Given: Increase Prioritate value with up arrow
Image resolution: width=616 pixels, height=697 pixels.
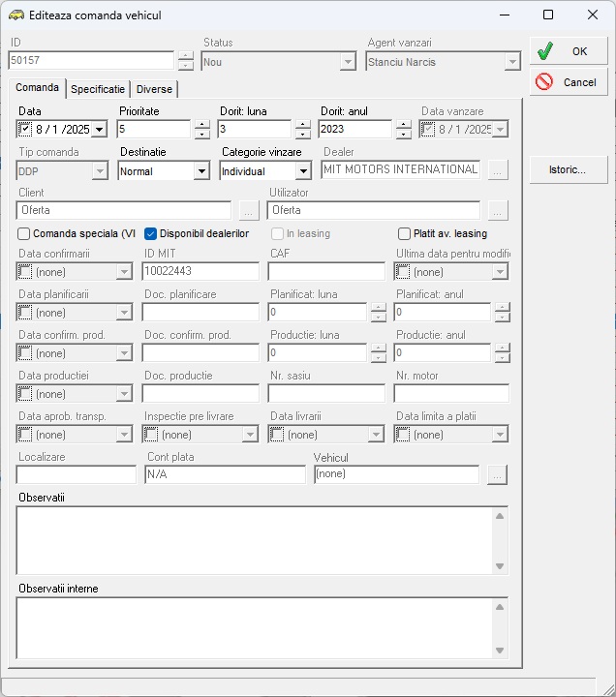Looking at the screenshot, I should (201, 124).
